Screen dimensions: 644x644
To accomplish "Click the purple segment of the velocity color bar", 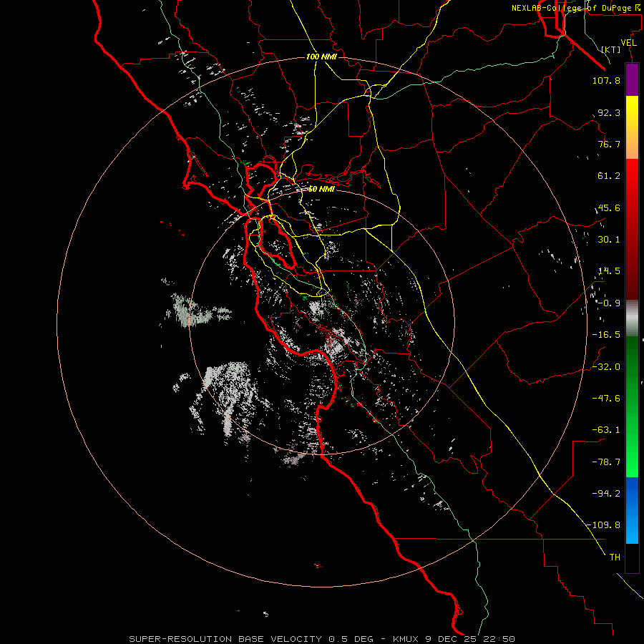I will pos(632,79).
